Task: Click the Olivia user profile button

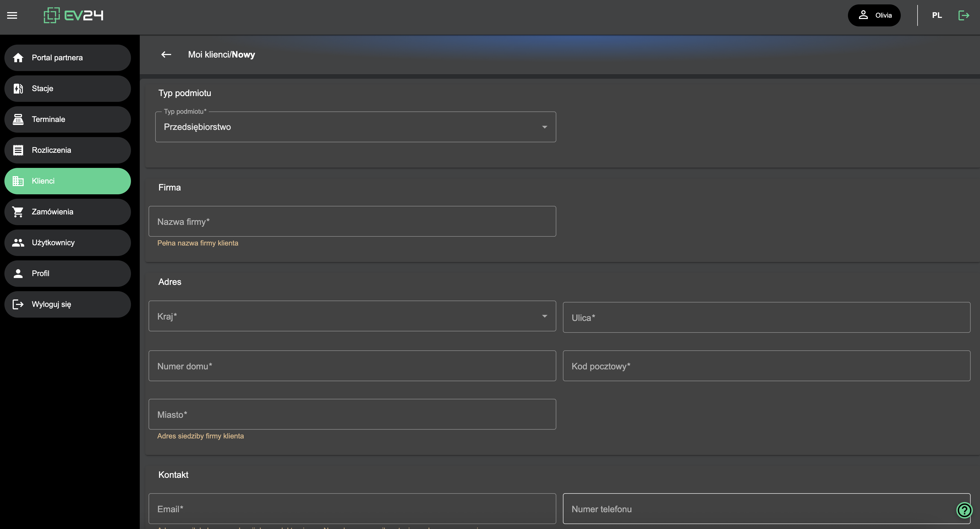Action: point(874,15)
